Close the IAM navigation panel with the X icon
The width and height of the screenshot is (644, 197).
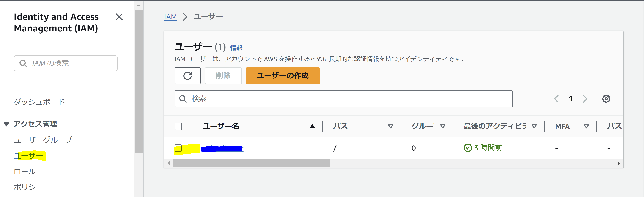(x=120, y=17)
